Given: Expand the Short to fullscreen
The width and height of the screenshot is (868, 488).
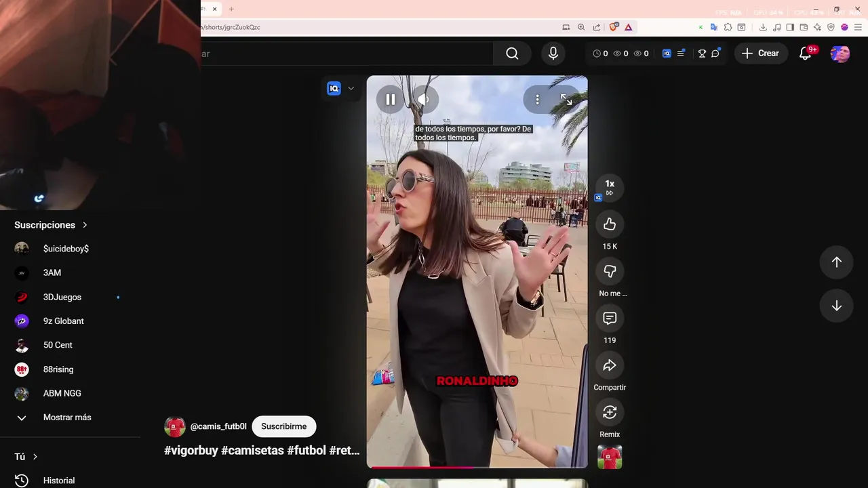Looking at the screenshot, I should pos(566,100).
